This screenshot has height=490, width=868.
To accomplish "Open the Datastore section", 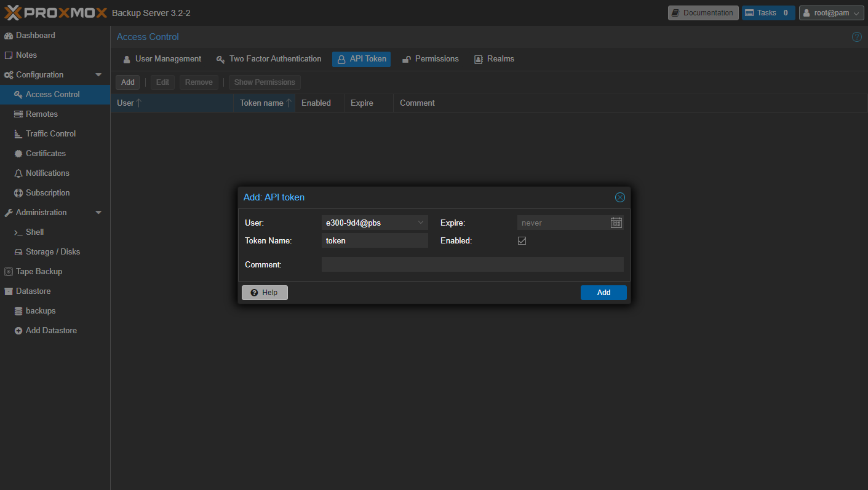I will [x=55, y=291].
